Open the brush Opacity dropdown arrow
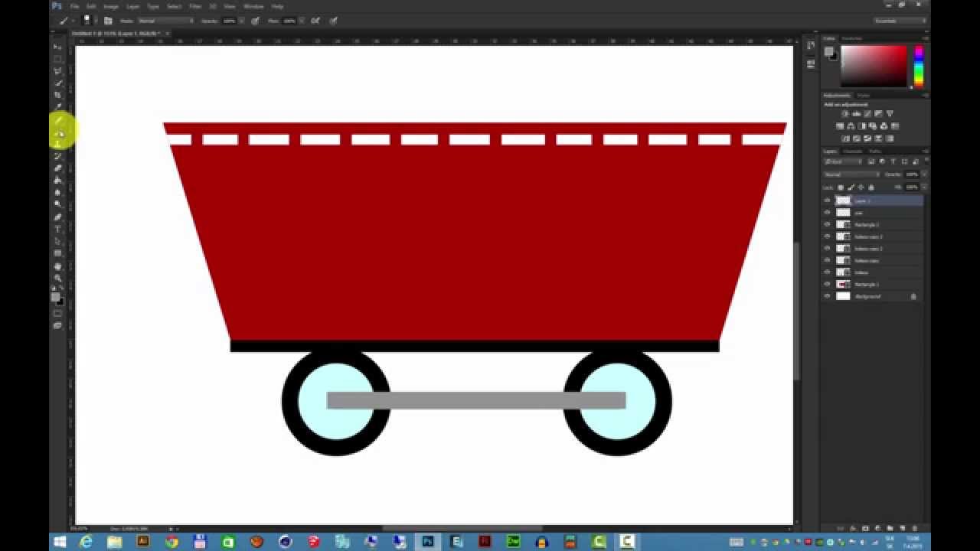Viewport: 980px width, 551px height. 242,21
